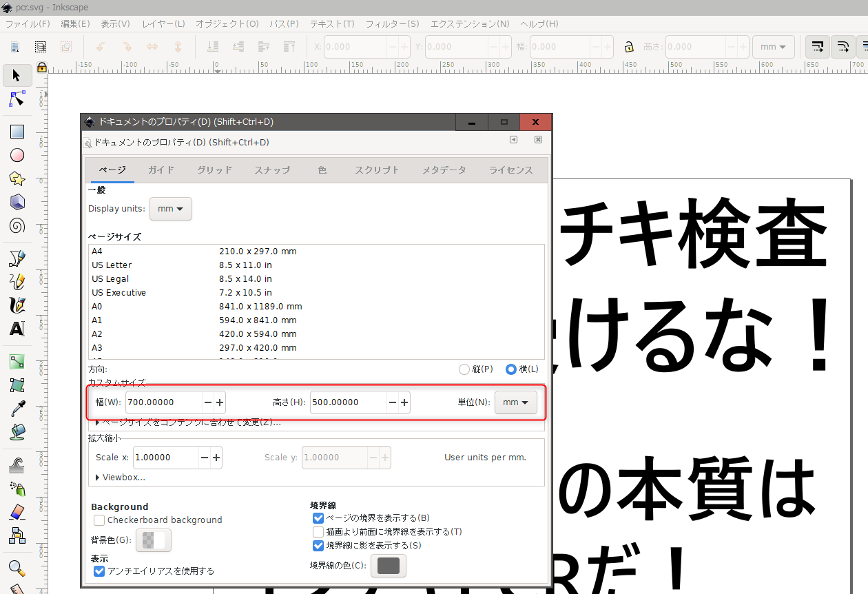Viewport: 868px width, 594px height.
Task: Click the 幅(W) width input field
Action: tap(163, 402)
